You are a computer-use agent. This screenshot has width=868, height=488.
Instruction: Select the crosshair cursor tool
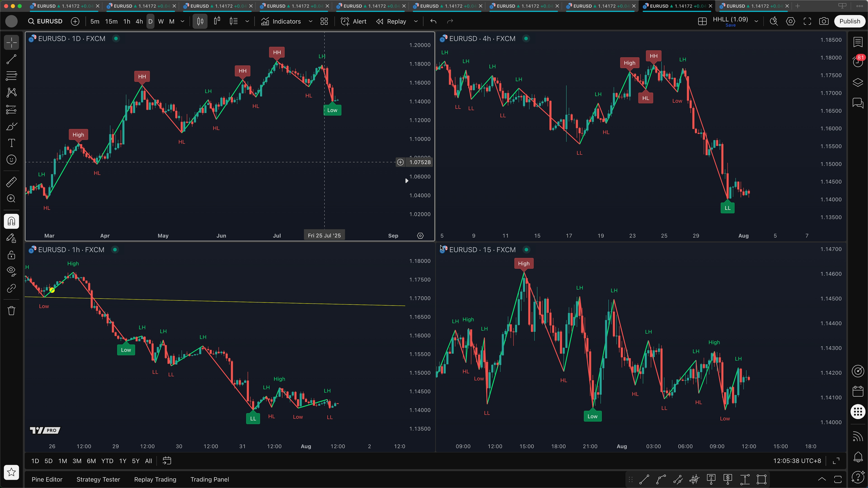[x=12, y=43]
